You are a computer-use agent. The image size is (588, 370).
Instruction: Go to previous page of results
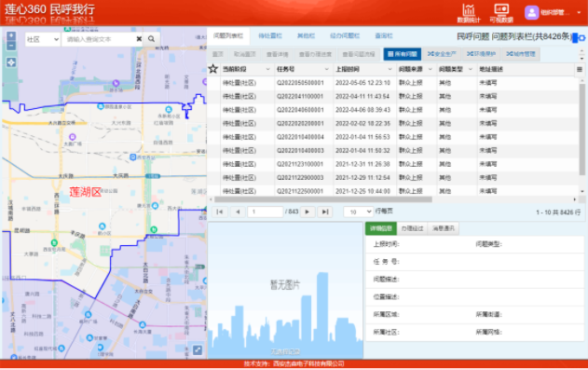coord(238,212)
